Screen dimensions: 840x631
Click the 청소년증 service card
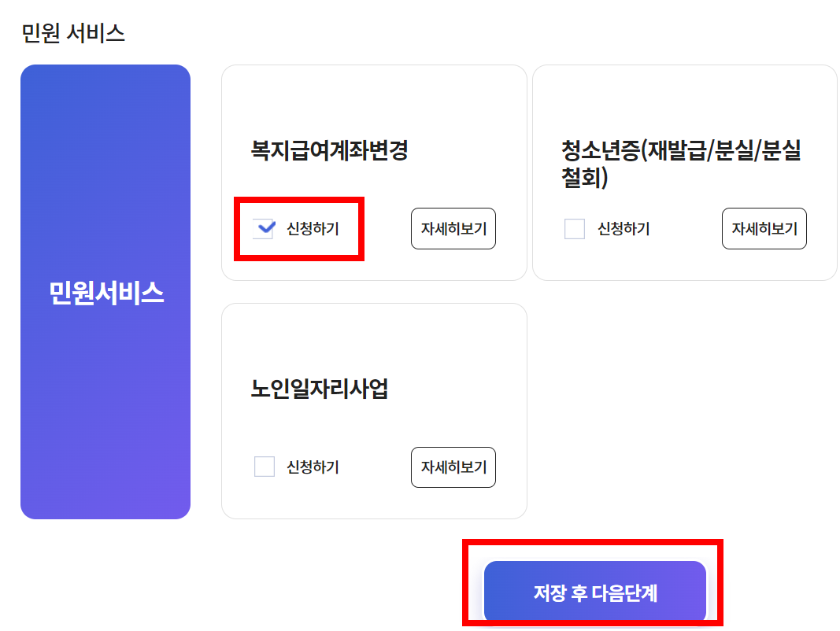(684, 102)
